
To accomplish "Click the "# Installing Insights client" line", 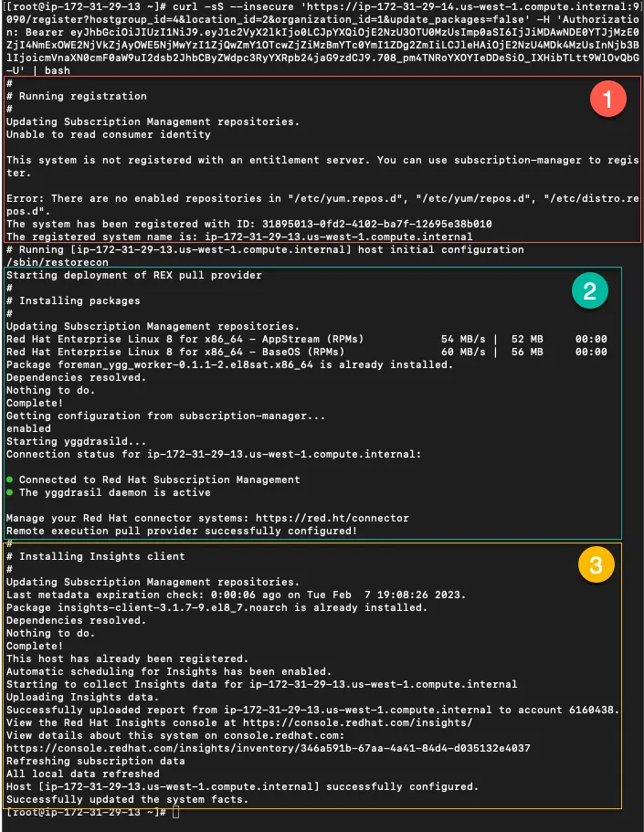I will (x=96, y=556).
